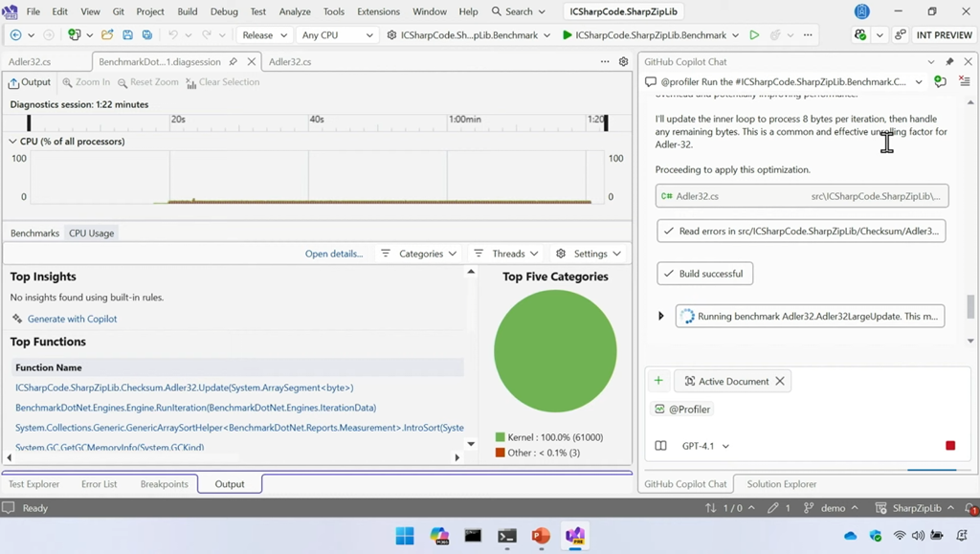
Task: Click the Open details... link
Action: click(x=334, y=254)
